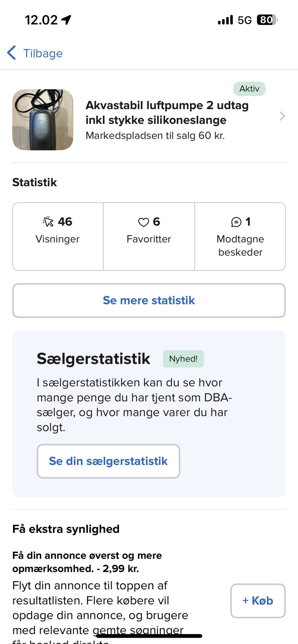Image resolution: width=298 pixels, height=644 pixels.
Task: Open the Akvastabil luftpumpe listing title
Action: (x=167, y=112)
